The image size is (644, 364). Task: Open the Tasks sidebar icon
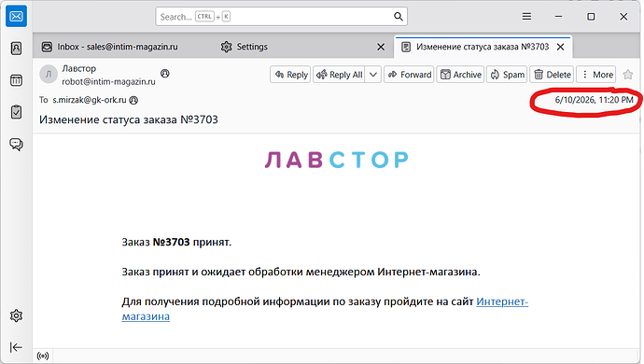16,112
